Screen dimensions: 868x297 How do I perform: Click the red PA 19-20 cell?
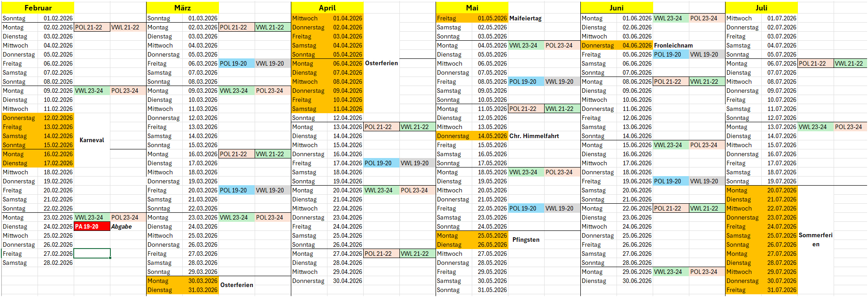(92, 226)
